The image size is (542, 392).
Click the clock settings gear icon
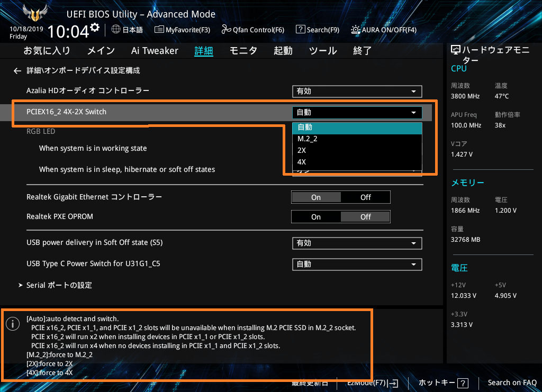[x=95, y=28]
